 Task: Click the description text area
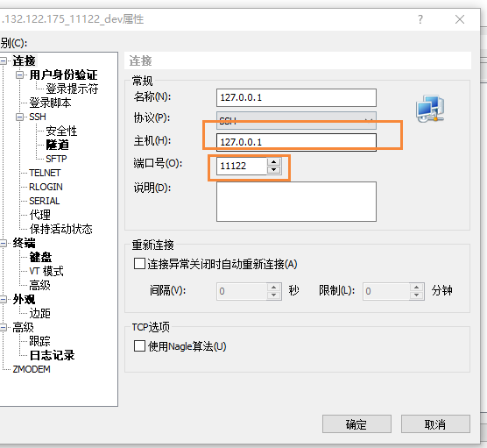coord(296,202)
